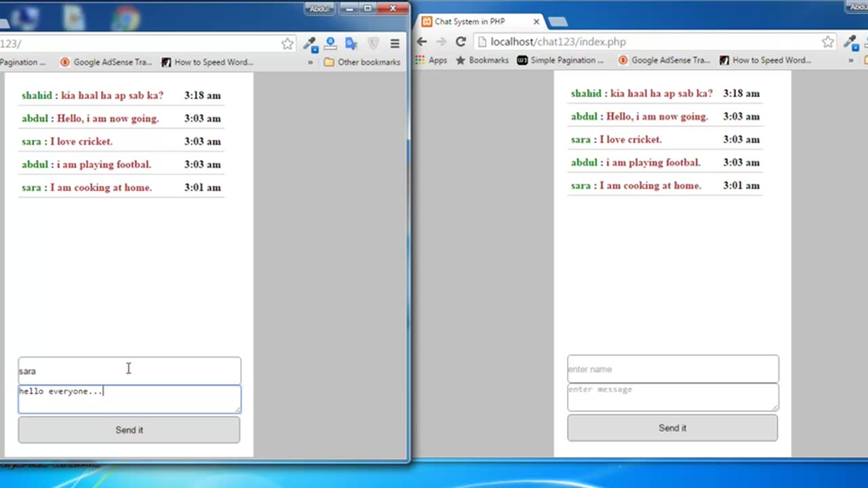Screen dimensions: 868x488
Task: Click Send it button in right window
Action: click(673, 428)
